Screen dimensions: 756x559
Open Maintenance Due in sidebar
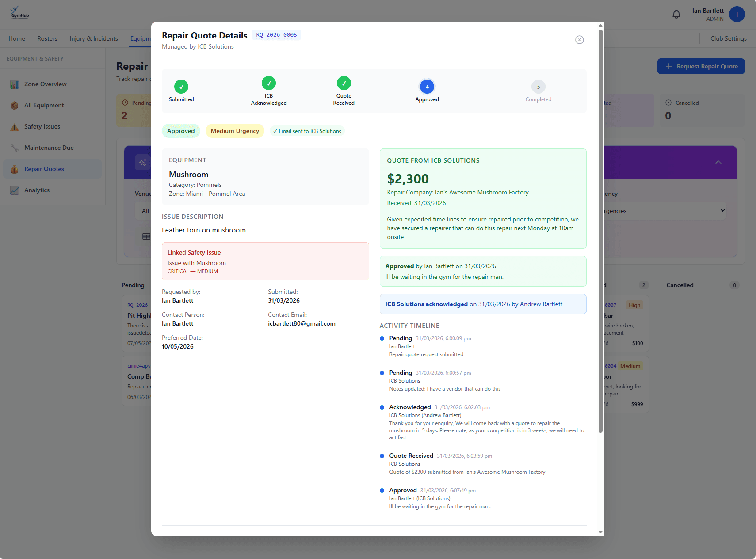click(52, 148)
